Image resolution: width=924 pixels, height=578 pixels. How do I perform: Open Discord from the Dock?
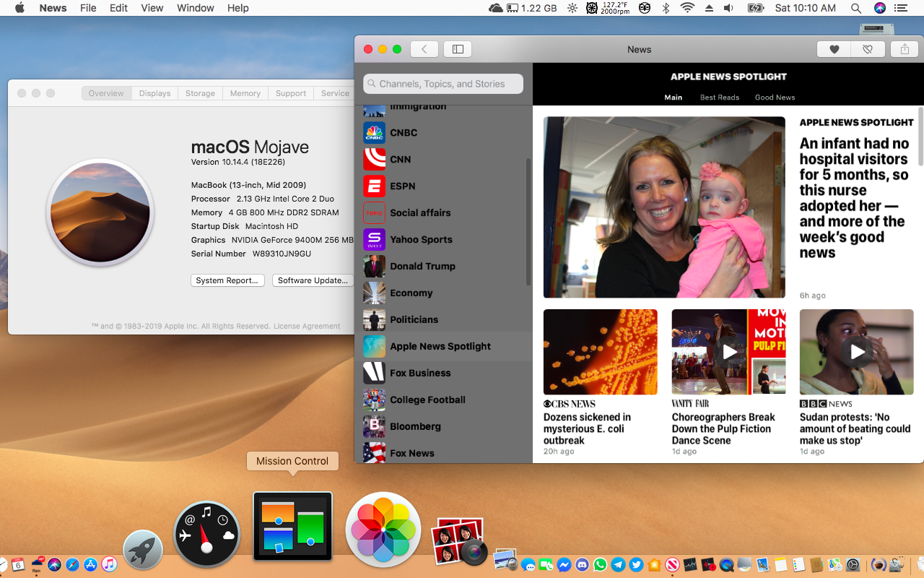tap(582, 565)
